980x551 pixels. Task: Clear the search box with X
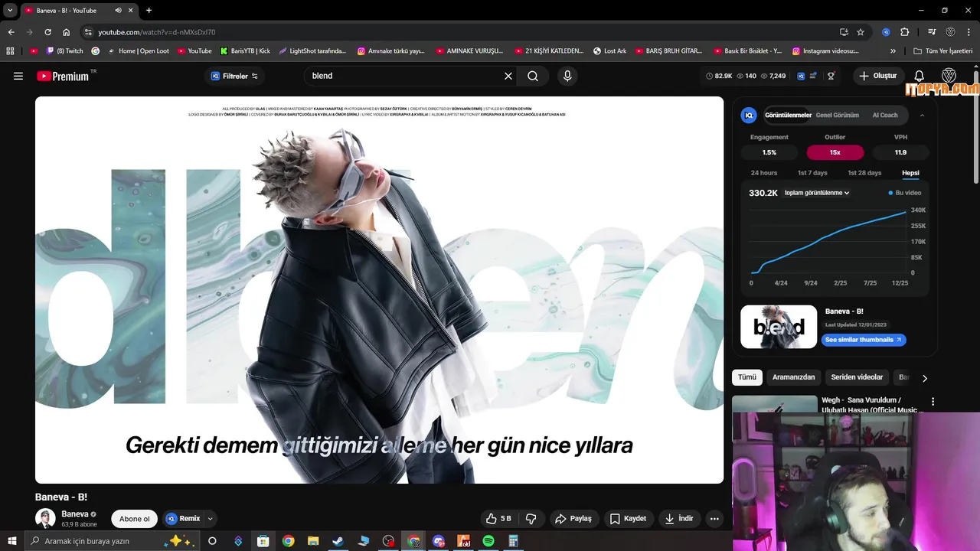(508, 76)
